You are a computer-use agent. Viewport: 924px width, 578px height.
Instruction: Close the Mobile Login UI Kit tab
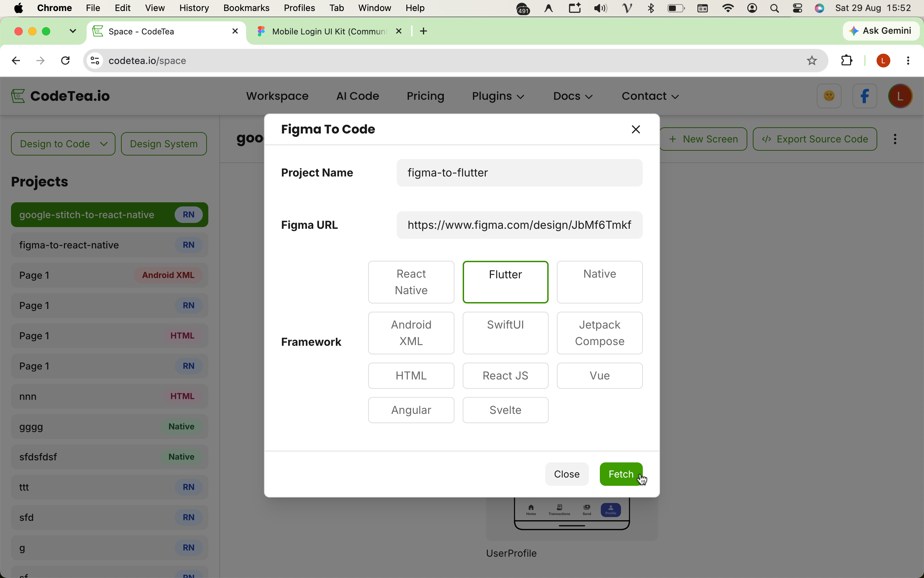(x=399, y=31)
